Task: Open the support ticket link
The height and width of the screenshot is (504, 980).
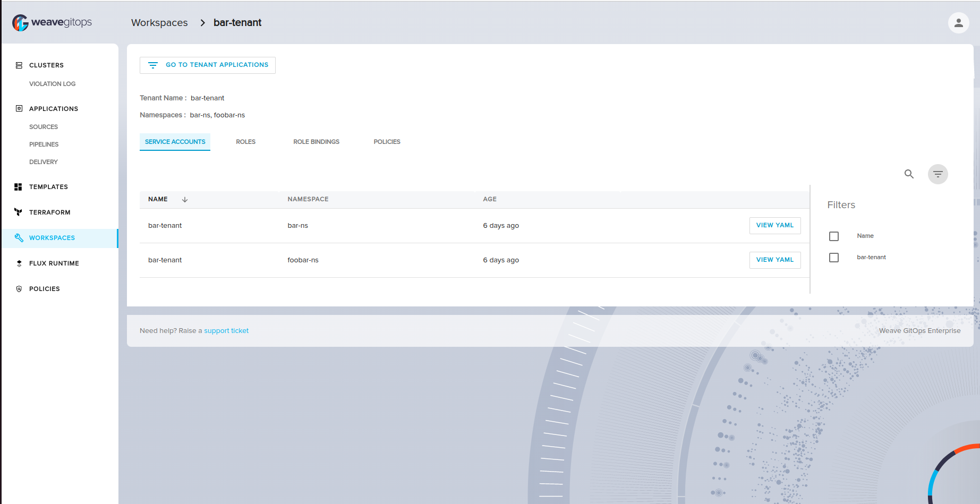Action: (x=226, y=331)
